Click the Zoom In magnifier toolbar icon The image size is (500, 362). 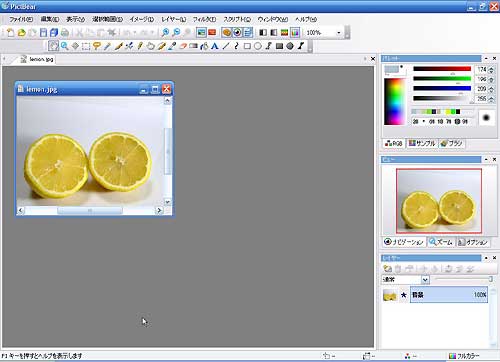(x=165, y=33)
